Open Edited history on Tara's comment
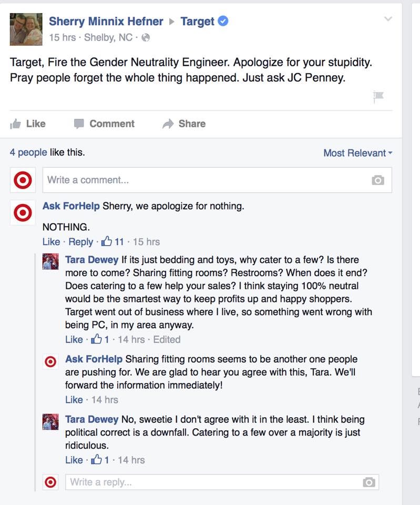This screenshot has width=420, height=505. 167,339
